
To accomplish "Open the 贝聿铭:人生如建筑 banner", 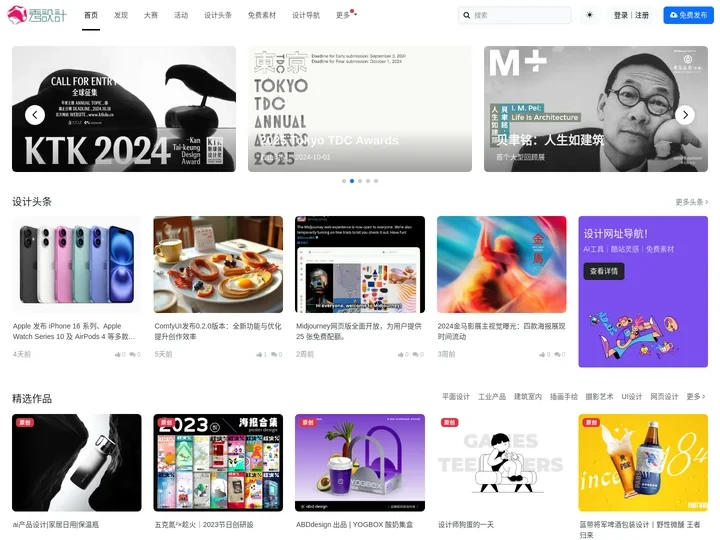I will 596,109.
